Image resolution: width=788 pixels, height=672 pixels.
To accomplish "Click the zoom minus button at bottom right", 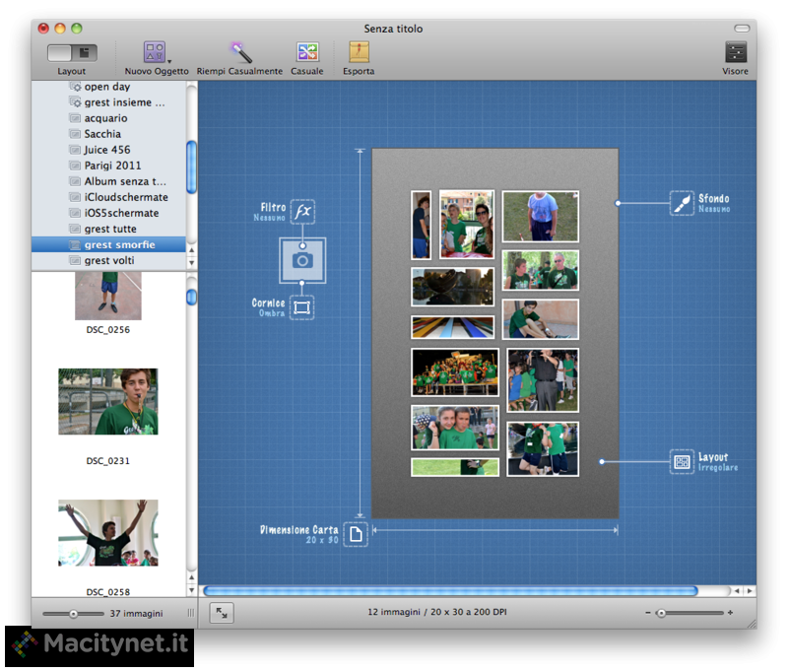I will (648, 613).
